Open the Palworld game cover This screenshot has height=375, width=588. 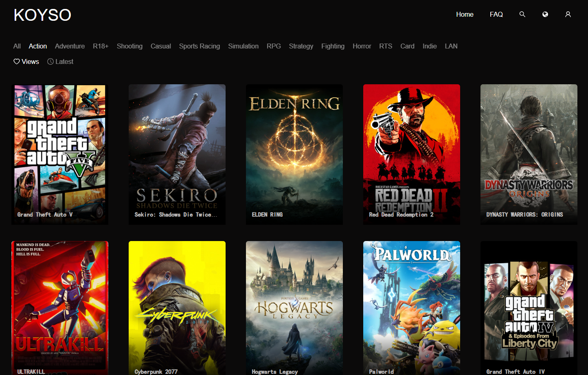tap(412, 307)
